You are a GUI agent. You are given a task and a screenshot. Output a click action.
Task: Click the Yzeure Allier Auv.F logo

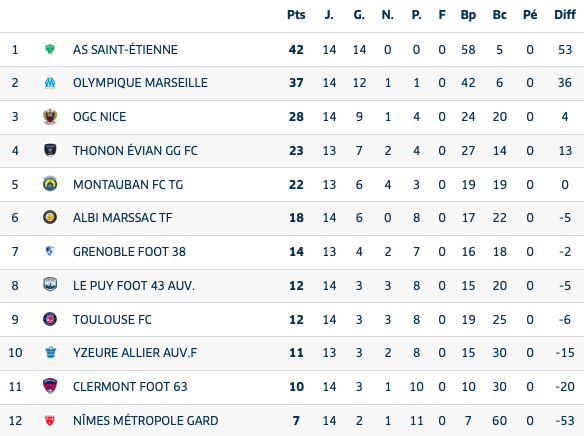tap(50, 352)
